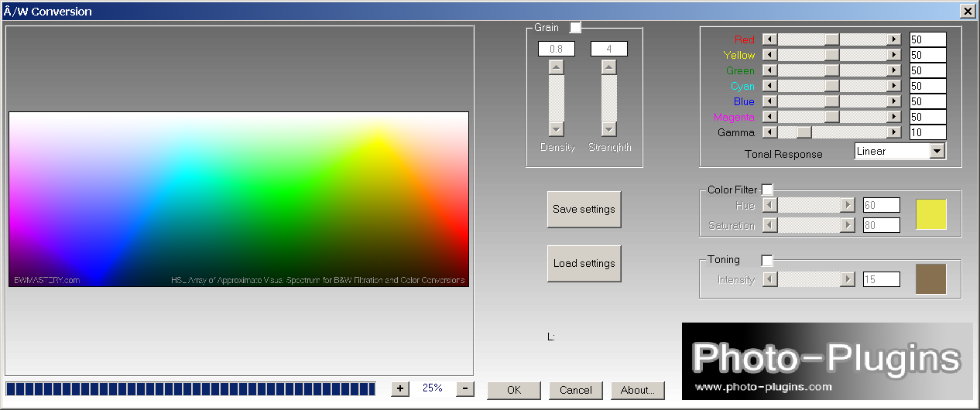Click the yellow Color Filter swatch
980x410 pixels.
point(930,214)
